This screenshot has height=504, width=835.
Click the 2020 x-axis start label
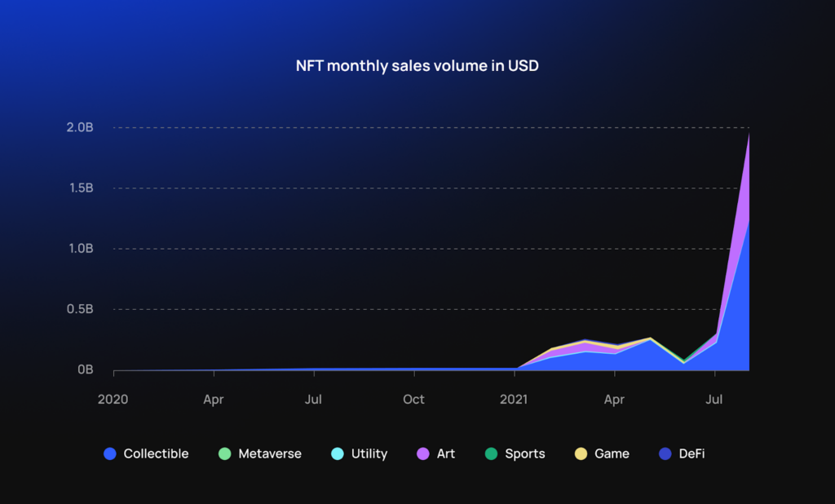[x=113, y=400]
